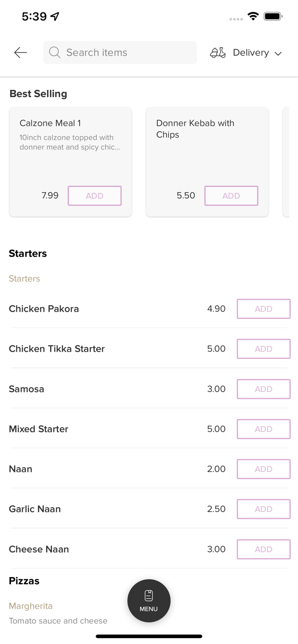Screen dimensions: 298x644
Task: Click the search magnifier icon
Action: (55, 52)
